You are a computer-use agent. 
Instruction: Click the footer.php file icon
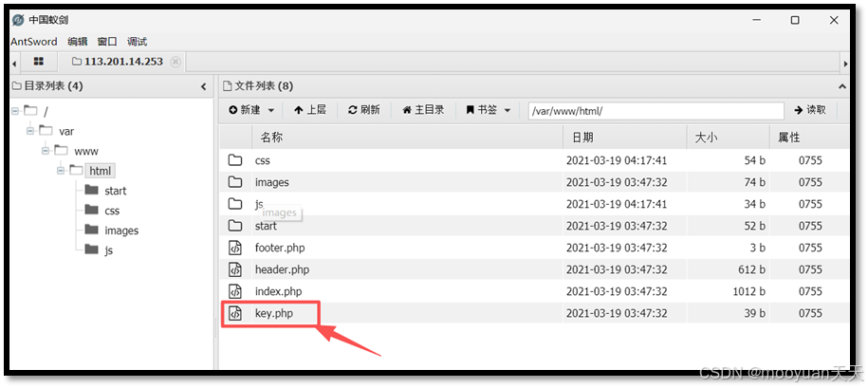[x=235, y=248]
